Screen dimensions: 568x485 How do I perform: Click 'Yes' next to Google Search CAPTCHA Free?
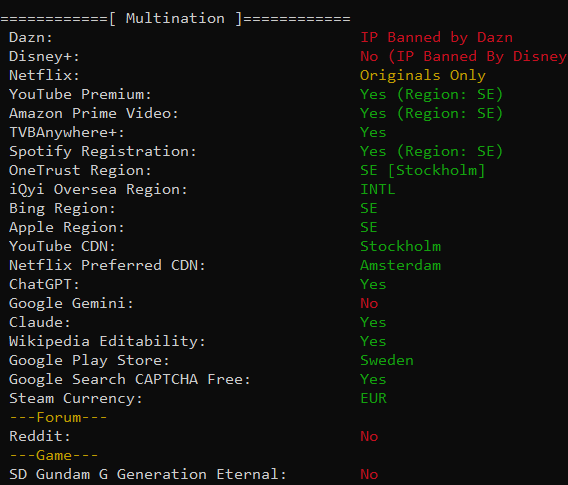pos(373,379)
